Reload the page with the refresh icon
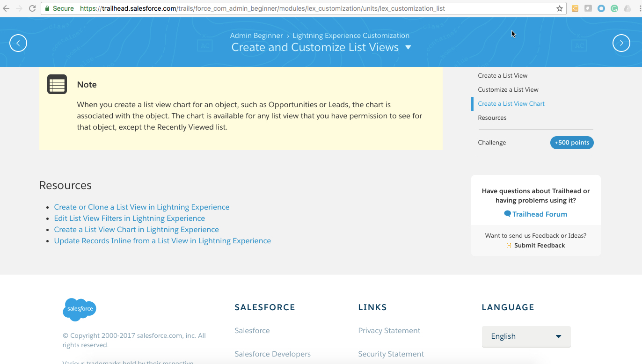This screenshot has height=364, width=642. 32,8
